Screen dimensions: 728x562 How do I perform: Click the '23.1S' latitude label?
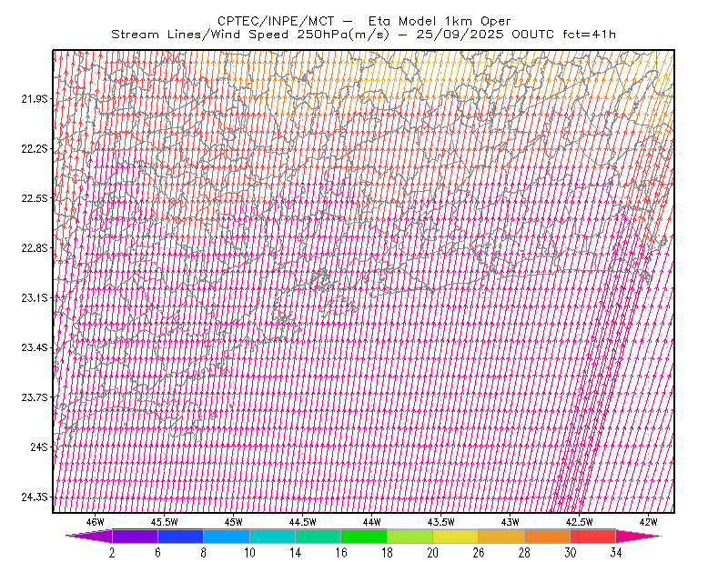click(x=35, y=297)
